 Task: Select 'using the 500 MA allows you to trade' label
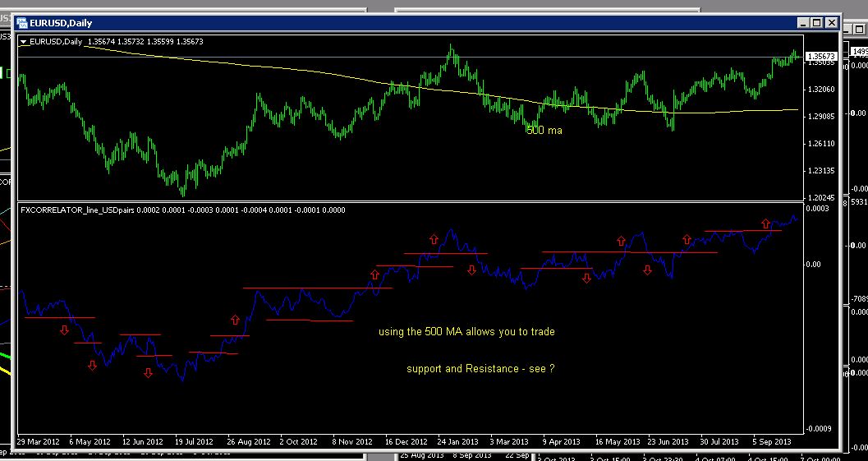point(466,332)
